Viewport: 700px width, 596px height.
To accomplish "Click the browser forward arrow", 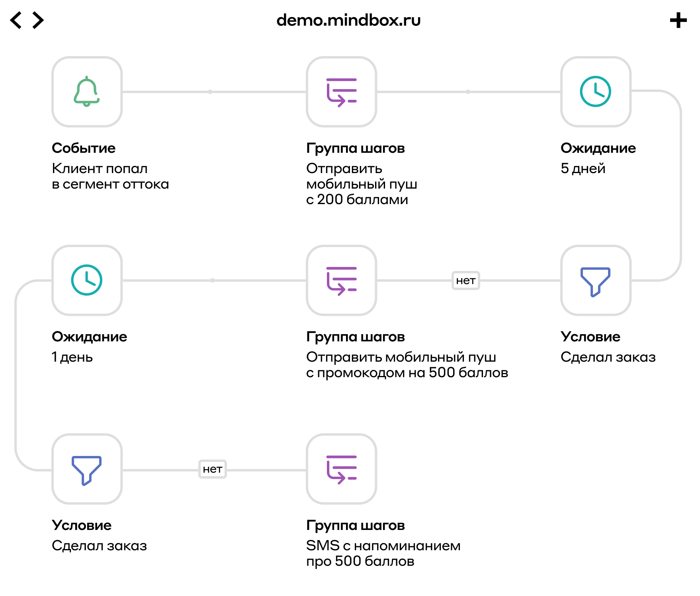I will click(x=38, y=20).
